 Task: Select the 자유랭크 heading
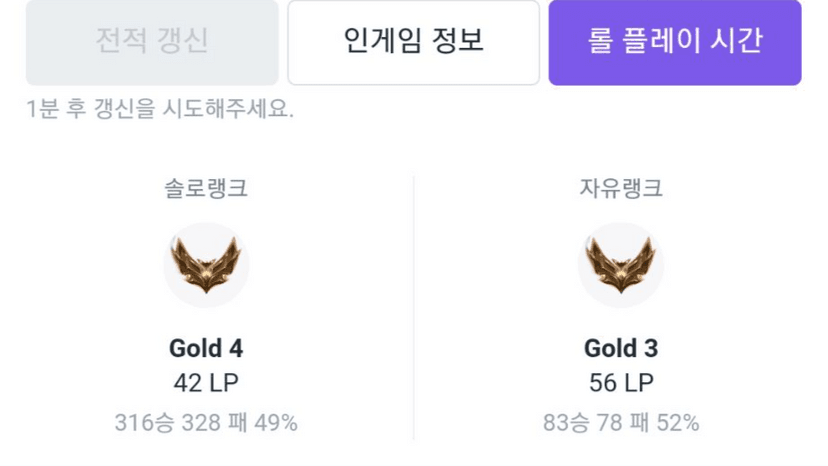621,188
